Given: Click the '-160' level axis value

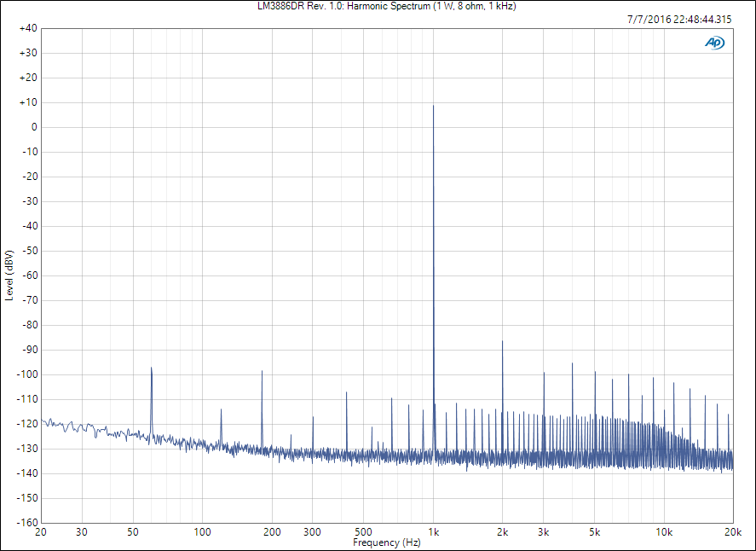Looking at the screenshot, I should coord(27,523).
